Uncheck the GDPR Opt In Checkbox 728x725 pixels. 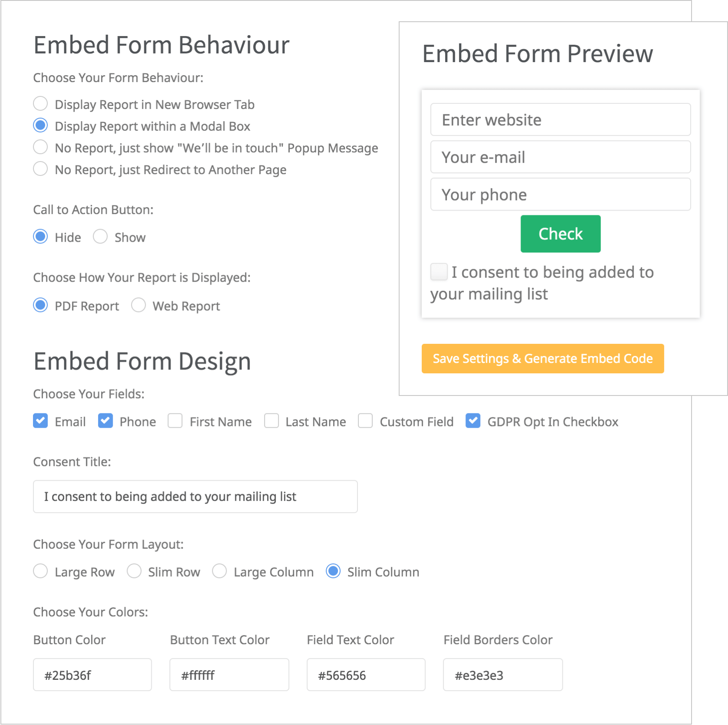point(473,421)
